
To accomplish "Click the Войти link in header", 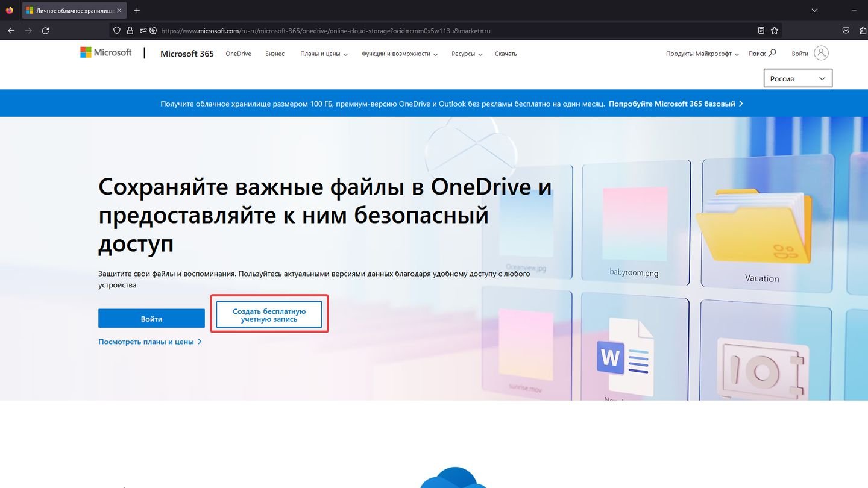I will pos(800,54).
